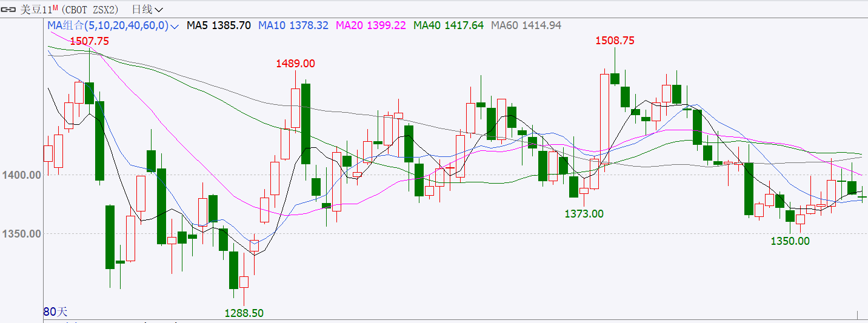Click the 1489.00 high price label
This screenshot has height=323, width=868.
[x=296, y=64]
